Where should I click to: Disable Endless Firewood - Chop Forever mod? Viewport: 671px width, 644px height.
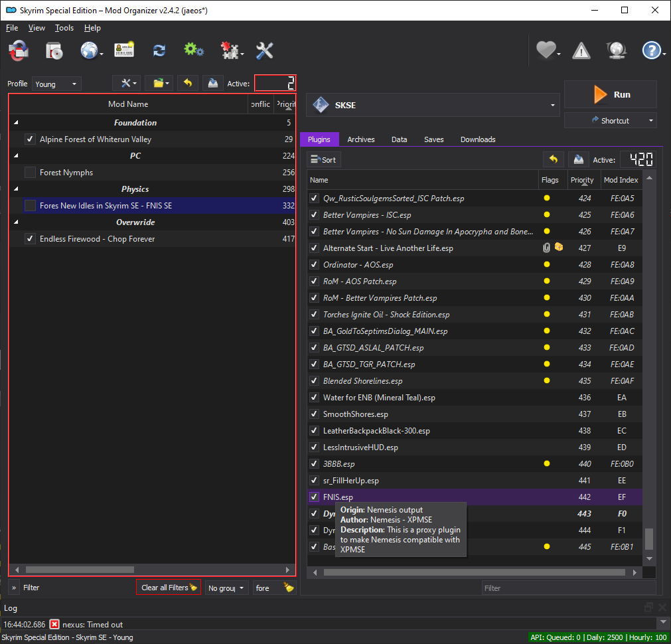(30, 238)
